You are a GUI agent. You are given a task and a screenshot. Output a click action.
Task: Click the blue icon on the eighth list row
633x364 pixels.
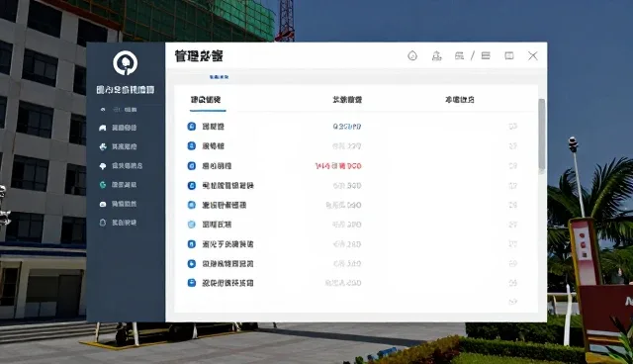pyautogui.click(x=192, y=263)
